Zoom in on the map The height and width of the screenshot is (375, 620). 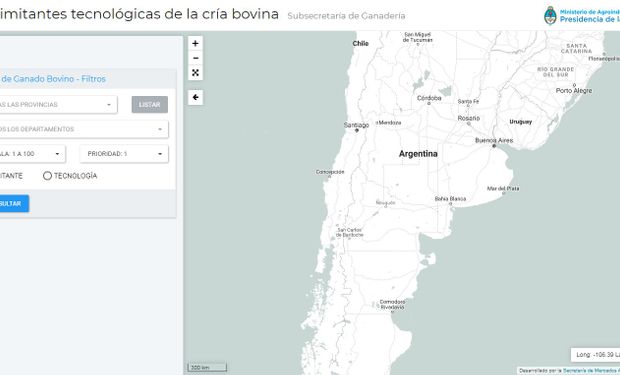pos(195,44)
